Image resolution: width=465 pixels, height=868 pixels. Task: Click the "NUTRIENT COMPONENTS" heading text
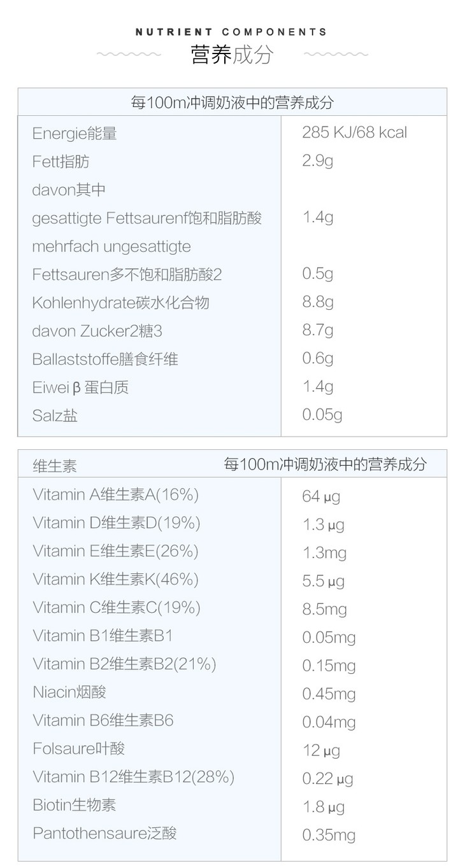point(232,32)
